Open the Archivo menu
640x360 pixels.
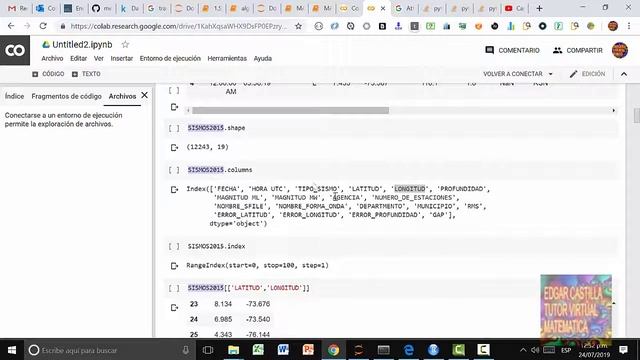pyautogui.click(x=52, y=58)
